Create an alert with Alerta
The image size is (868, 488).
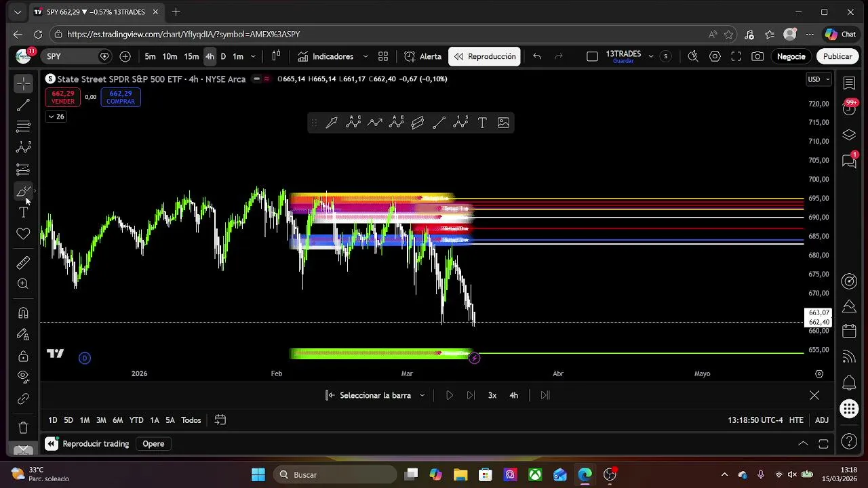click(422, 56)
